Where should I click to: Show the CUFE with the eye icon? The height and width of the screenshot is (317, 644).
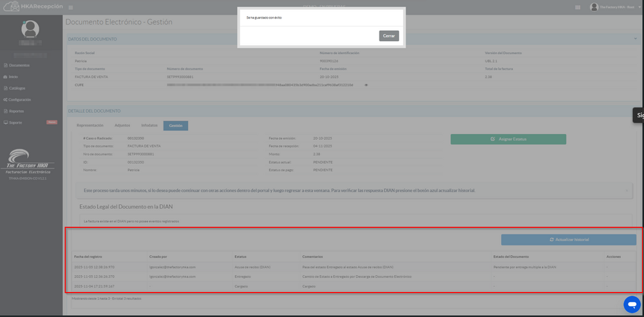click(x=366, y=85)
